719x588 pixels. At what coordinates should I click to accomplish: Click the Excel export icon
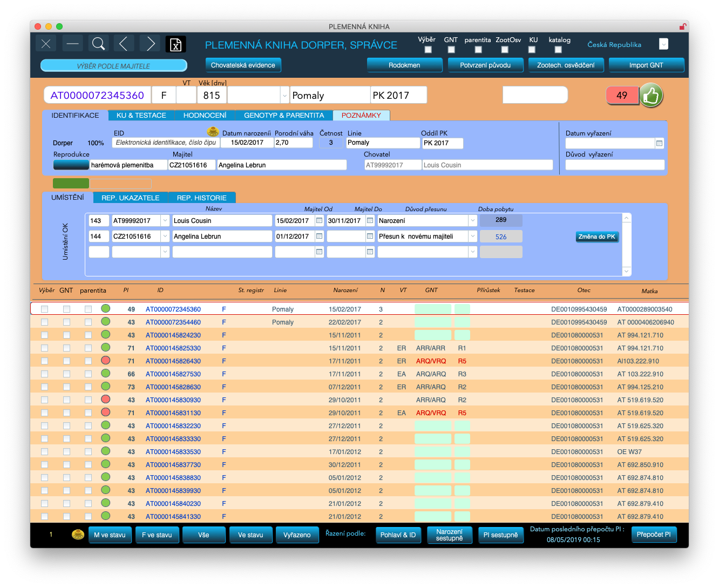pos(175,45)
